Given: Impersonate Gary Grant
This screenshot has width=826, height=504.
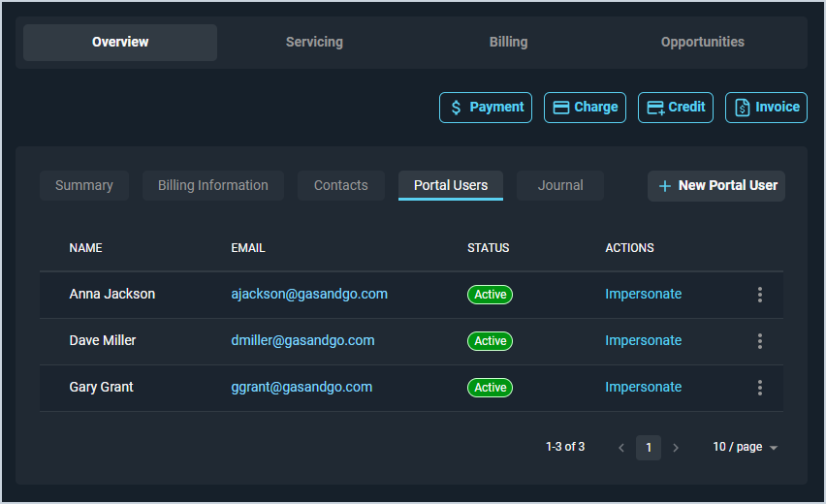Looking at the screenshot, I should click(643, 387).
